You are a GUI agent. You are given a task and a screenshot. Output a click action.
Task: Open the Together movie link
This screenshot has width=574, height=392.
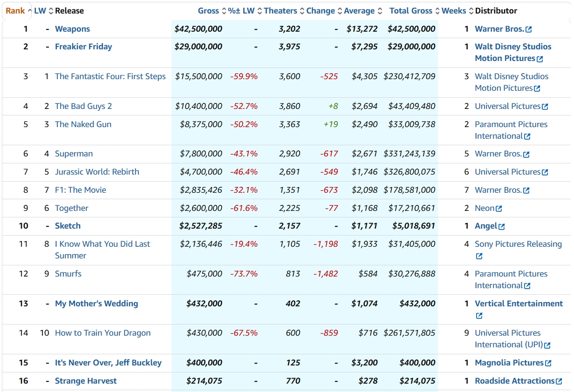[x=71, y=208]
